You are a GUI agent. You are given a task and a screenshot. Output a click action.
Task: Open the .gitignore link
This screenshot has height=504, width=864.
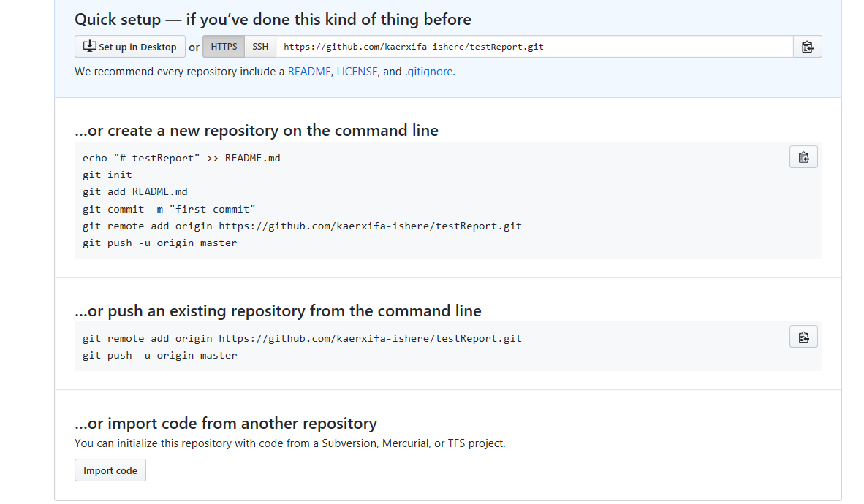click(428, 72)
